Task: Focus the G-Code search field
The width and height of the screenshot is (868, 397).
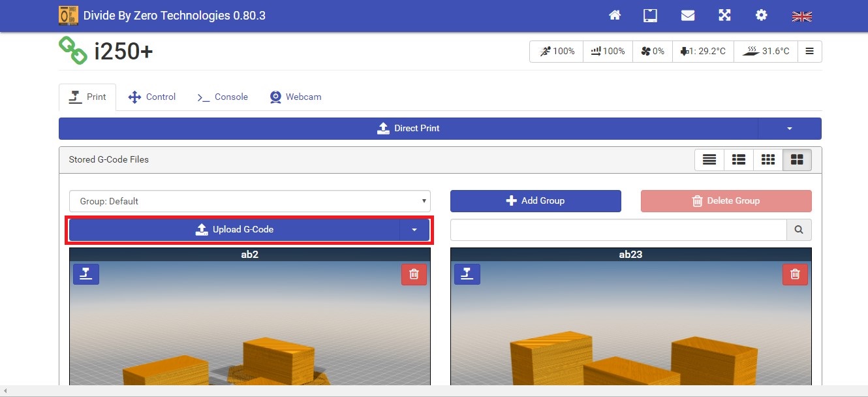Action: [x=619, y=230]
